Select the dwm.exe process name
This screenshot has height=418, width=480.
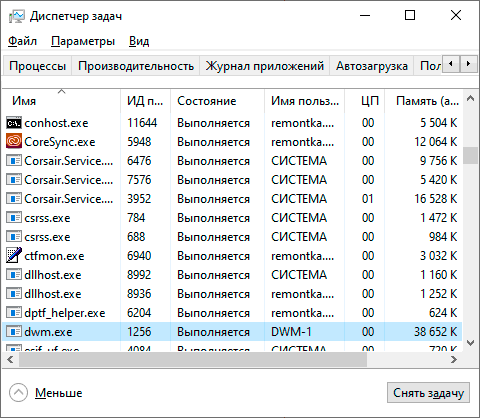tap(48, 332)
